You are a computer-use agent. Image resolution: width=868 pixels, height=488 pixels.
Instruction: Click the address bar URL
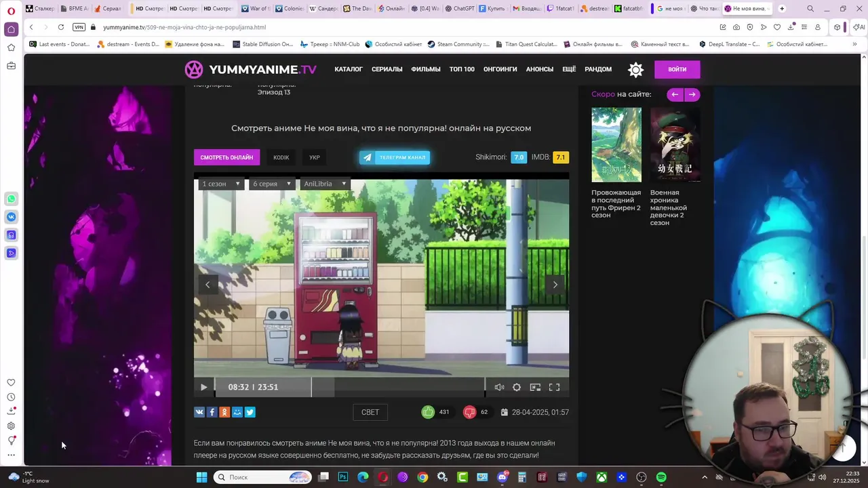184,27
